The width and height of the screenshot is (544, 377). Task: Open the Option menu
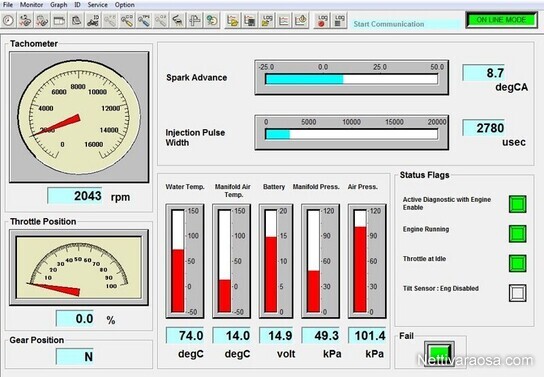[x=125, y=5]
